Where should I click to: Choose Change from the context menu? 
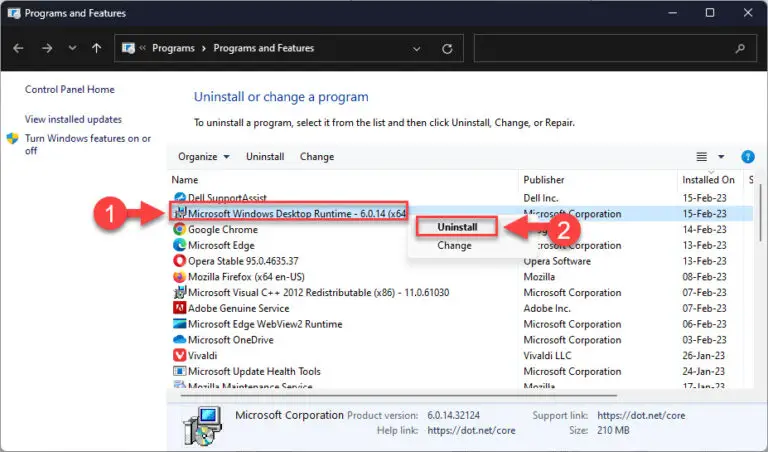click(454, 246)
